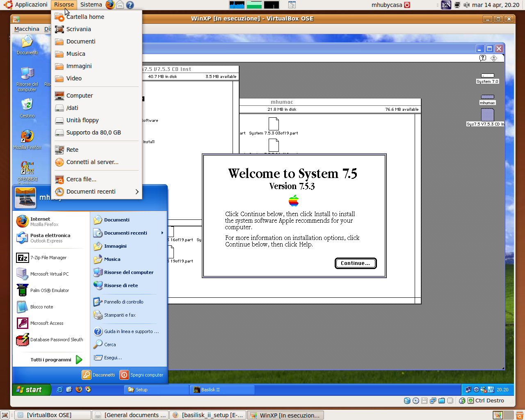Choose Immagini in the Risorse menu
This screenshot has width=525, height=420.
(97, 66)
